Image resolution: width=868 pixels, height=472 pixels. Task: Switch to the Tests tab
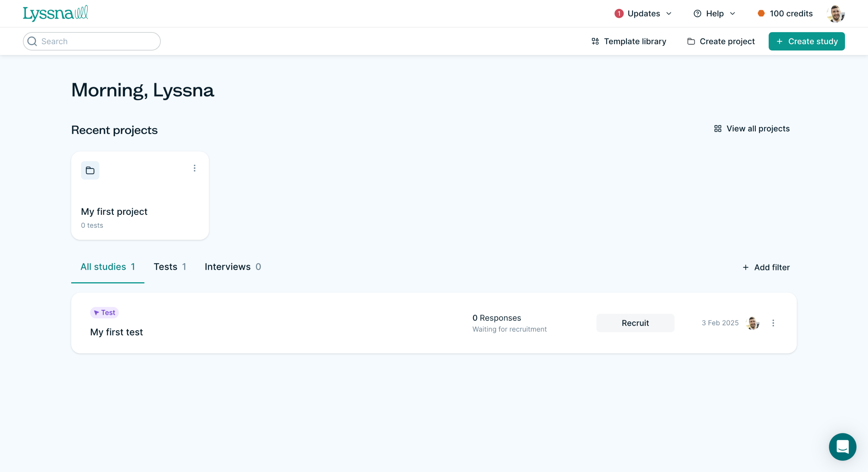click(x=170, y=267)
